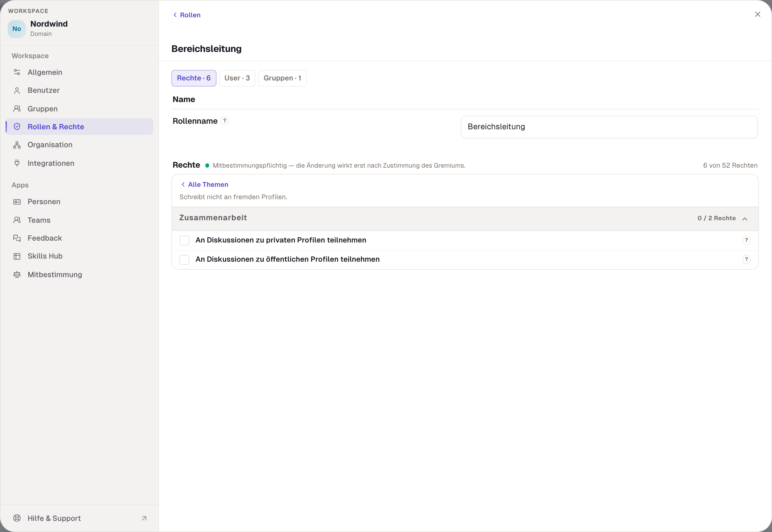Click the Integrationen plug icon
Screen dimensions: 772x532
click(17, 163)
